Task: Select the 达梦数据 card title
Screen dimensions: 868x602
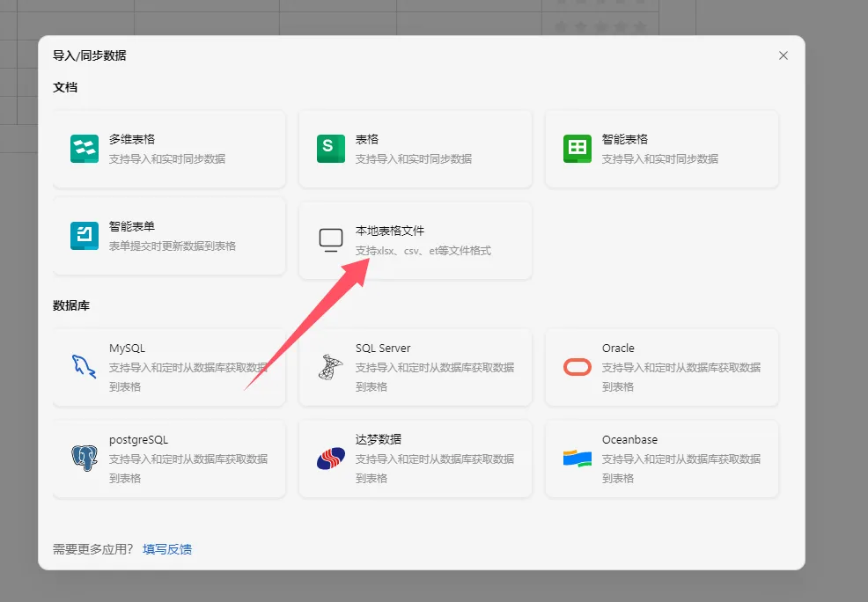Action: pos(378,439)
